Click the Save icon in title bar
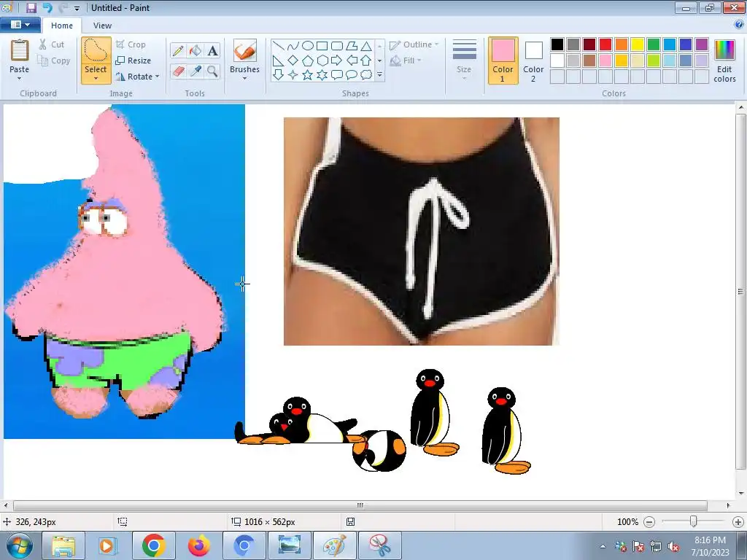The height and width of the screenshot is (560, 747). pos(31,7)
